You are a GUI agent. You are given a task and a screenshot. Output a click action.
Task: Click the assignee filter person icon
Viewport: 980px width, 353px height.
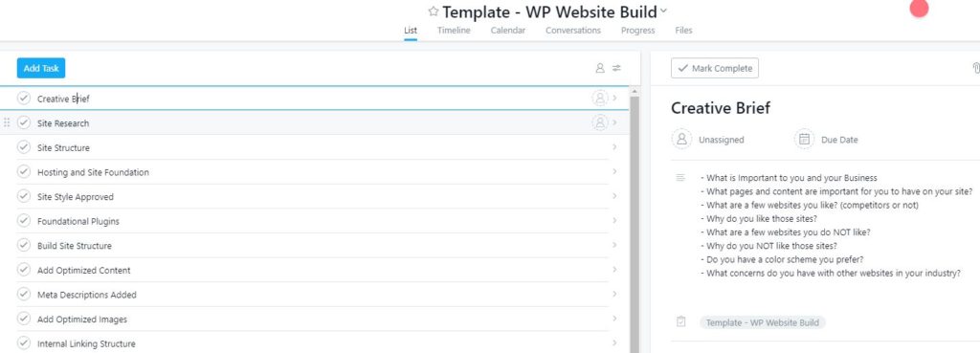point(600,68)
